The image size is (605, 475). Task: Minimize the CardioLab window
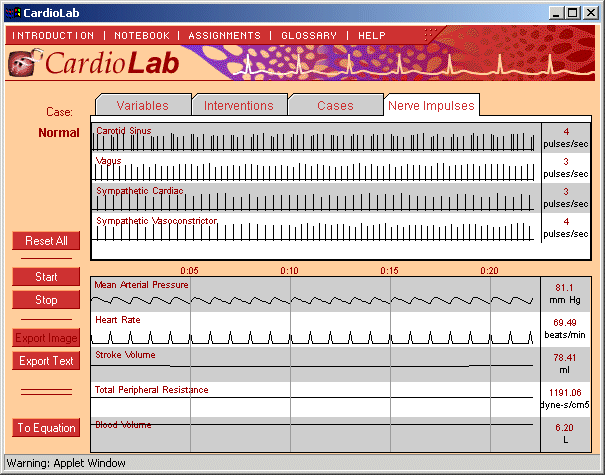[556, 13]
